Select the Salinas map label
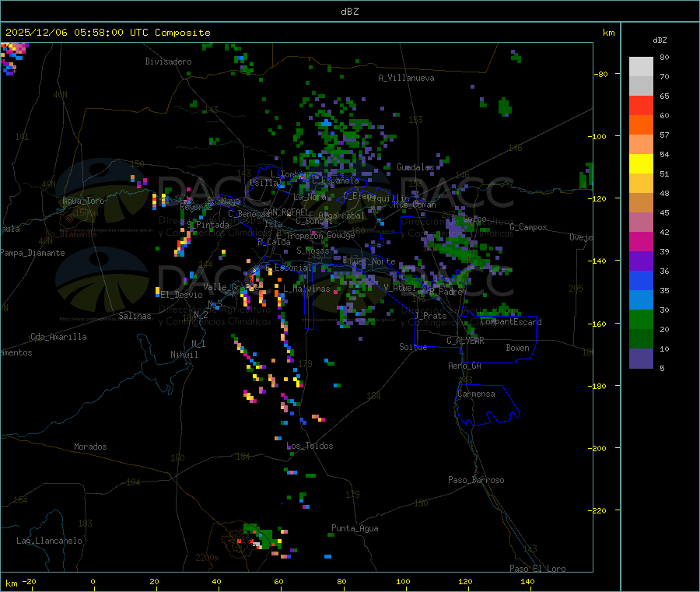The width and height of the screenshot is (700, 592). click(135, 316)
